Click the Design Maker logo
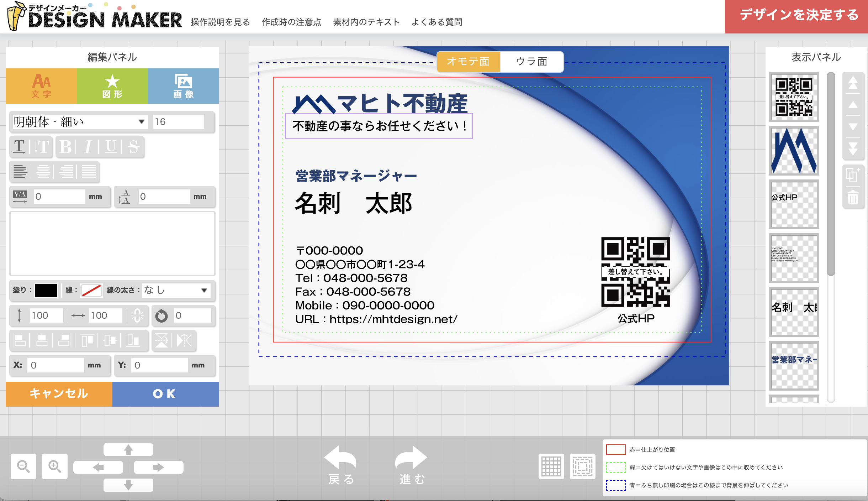 [x=95, y=16]
